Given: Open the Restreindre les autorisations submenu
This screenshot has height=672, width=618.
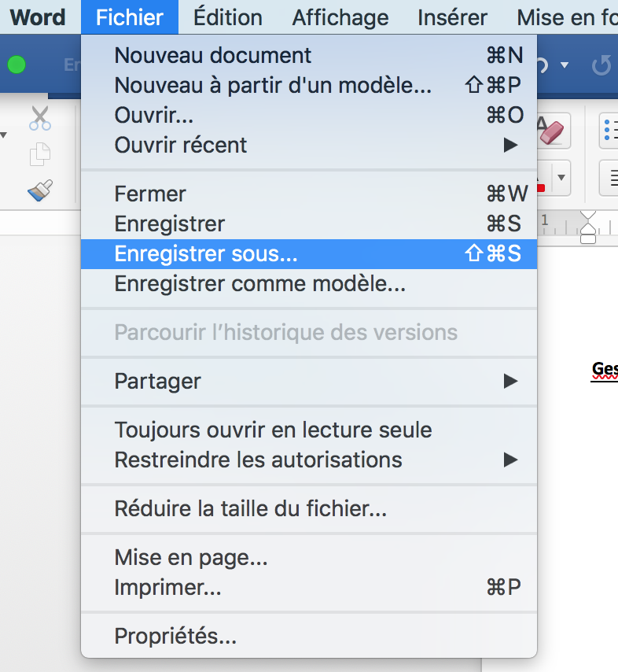Looking at the screenshot, I should [x=309, y=460].
